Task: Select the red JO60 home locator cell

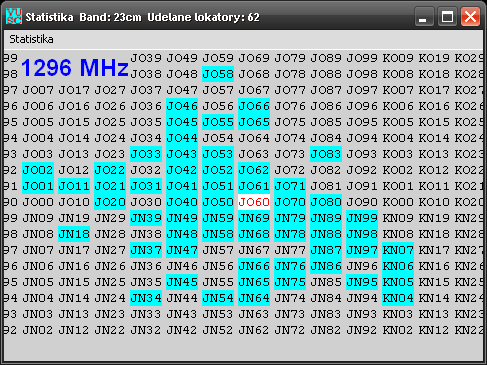Action: point(254,202)
